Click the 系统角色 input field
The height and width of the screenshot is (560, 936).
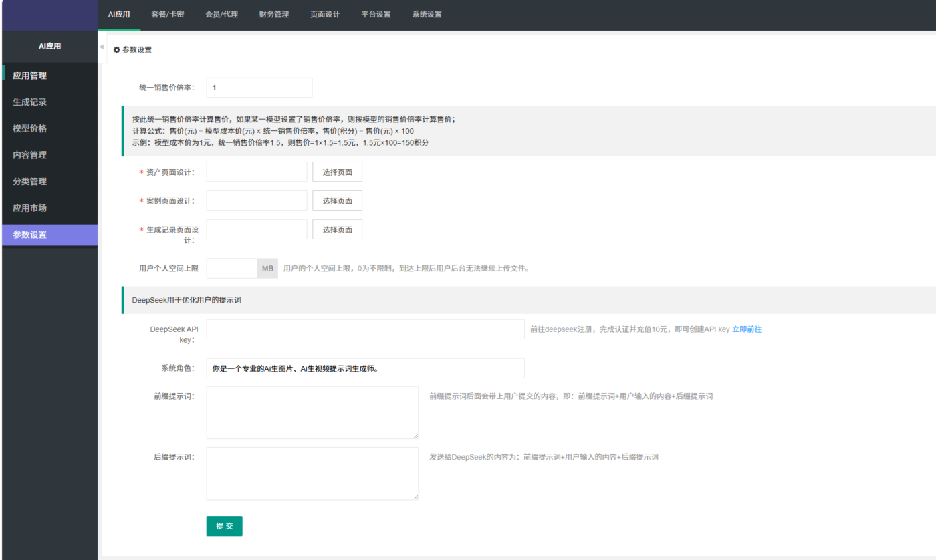[366, 368]
